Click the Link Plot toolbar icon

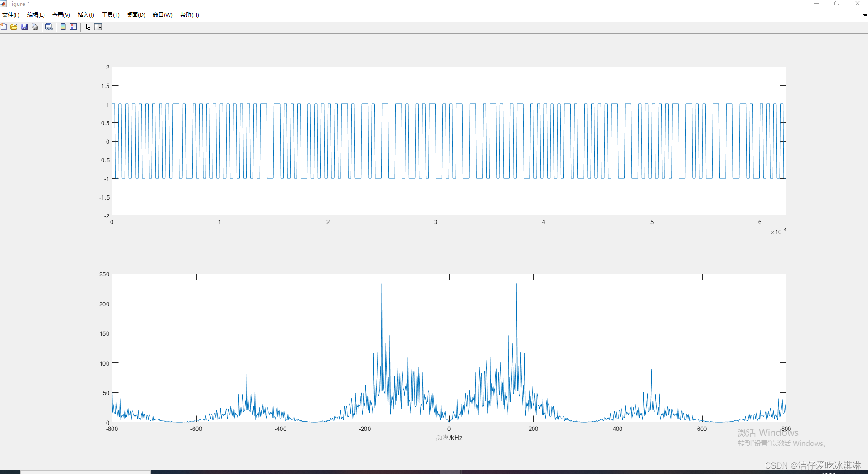pyautogui.click(x=49, y=27)
